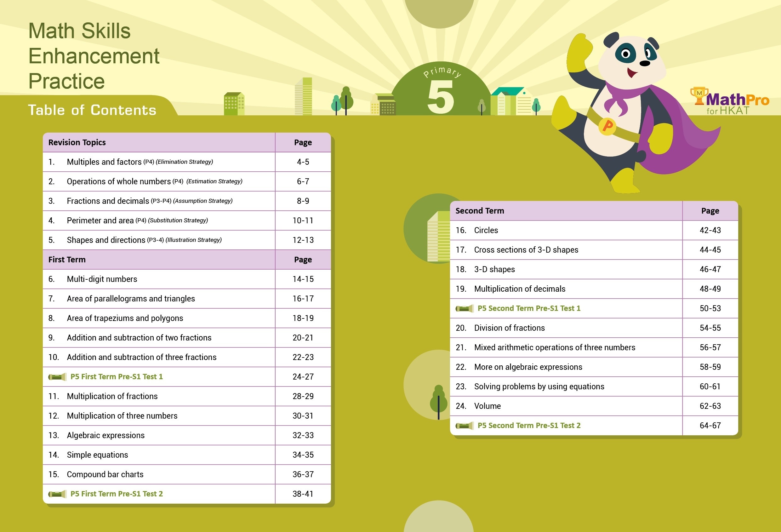Viewport: 781px width, 532px height.
Task: Open P5 Second Term Pre-S1 Test 1
Action: pos(529,308)
